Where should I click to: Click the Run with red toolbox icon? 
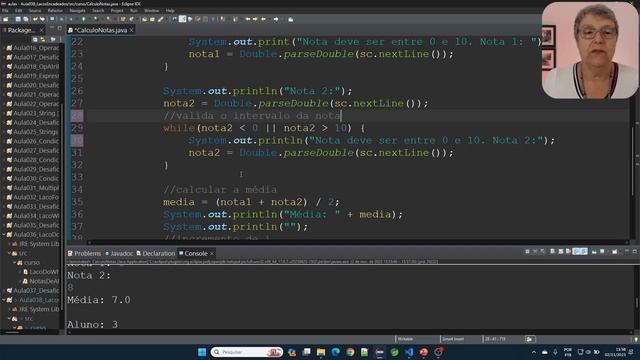tap(108, 19)
